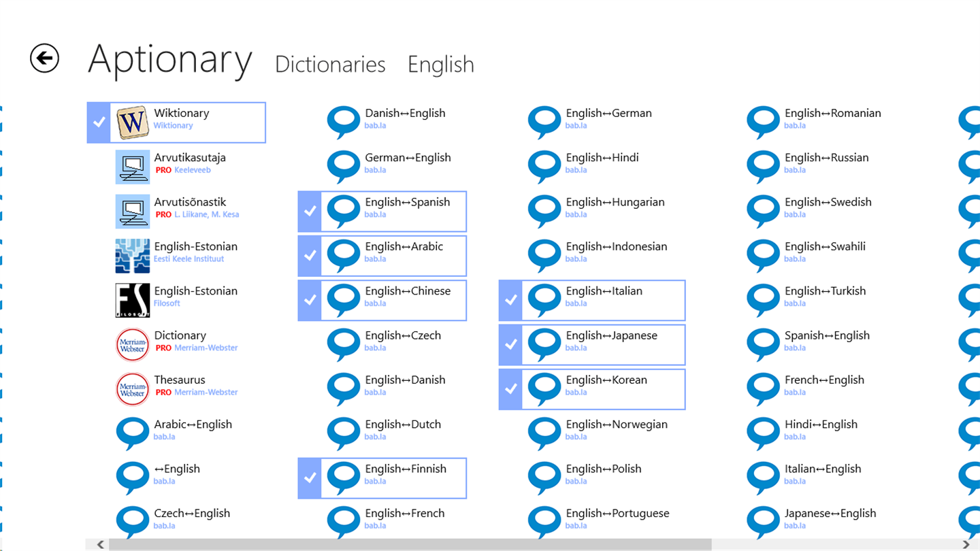The height and width of the screenshot is (551, 980).
Task: Select the English↔Swahili dictionary label
Action: pyautogui.click(x=825, y=246)
